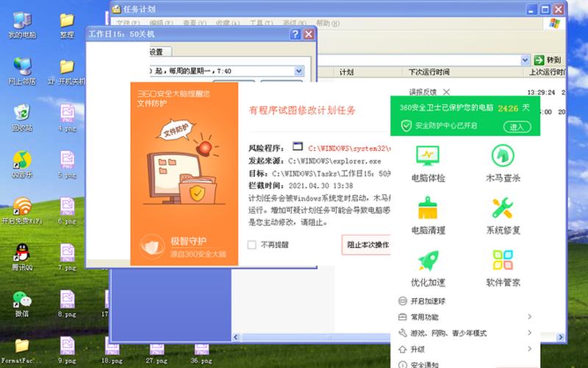
Task: Click the 进入 button on green banner
Action: [517, 127]
